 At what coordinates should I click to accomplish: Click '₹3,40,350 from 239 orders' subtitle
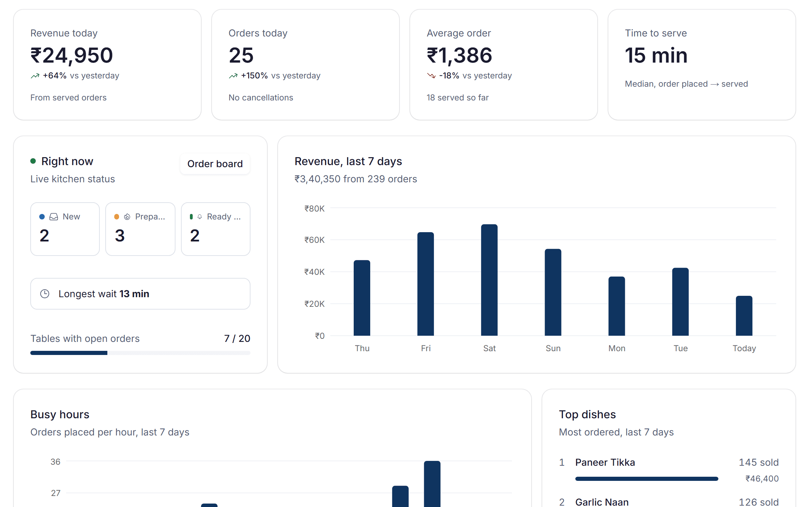point(356,179)
